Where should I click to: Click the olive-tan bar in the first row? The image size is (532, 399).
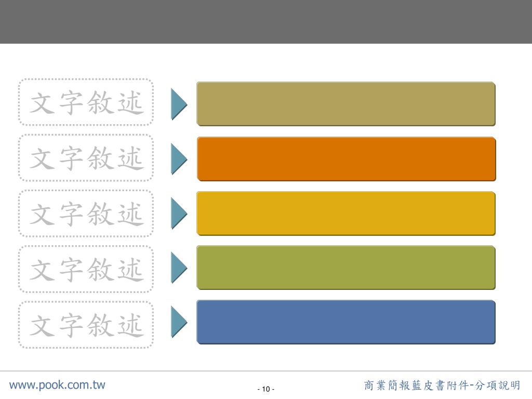[346, 104]
